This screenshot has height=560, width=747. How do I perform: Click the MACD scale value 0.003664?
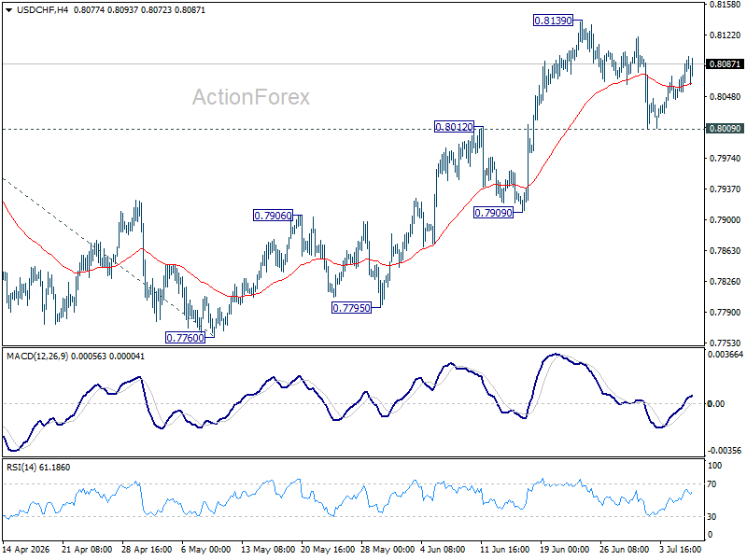(726, 355)
